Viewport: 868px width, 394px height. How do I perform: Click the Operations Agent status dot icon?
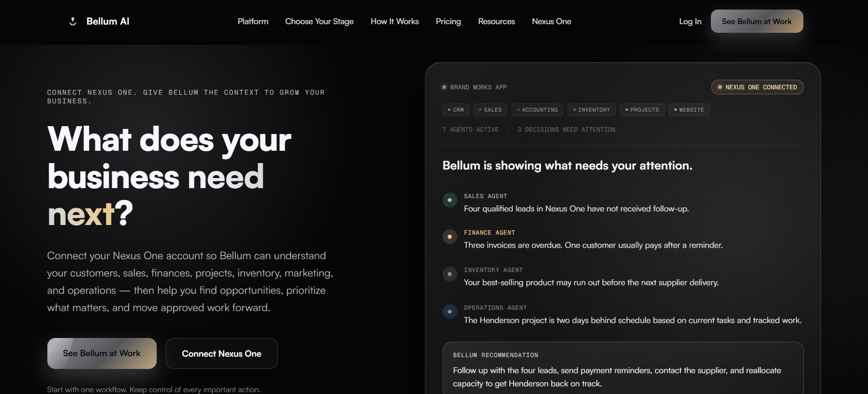click(x=450, y=312)
